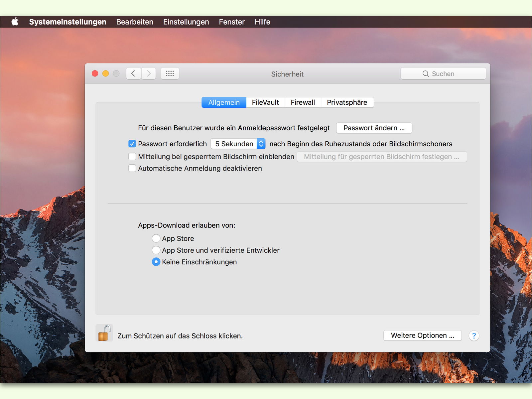Click the open padlock icon
The width and height of the screenshot is (532, 399).
[104, 333]
